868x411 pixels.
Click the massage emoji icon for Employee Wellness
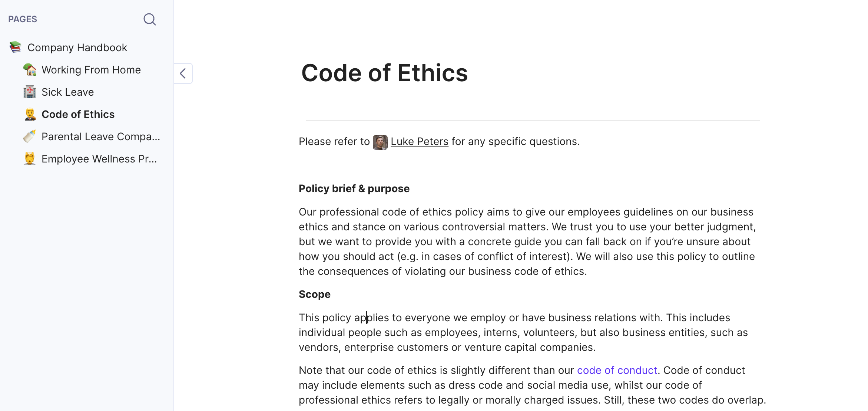pos(30,159)
